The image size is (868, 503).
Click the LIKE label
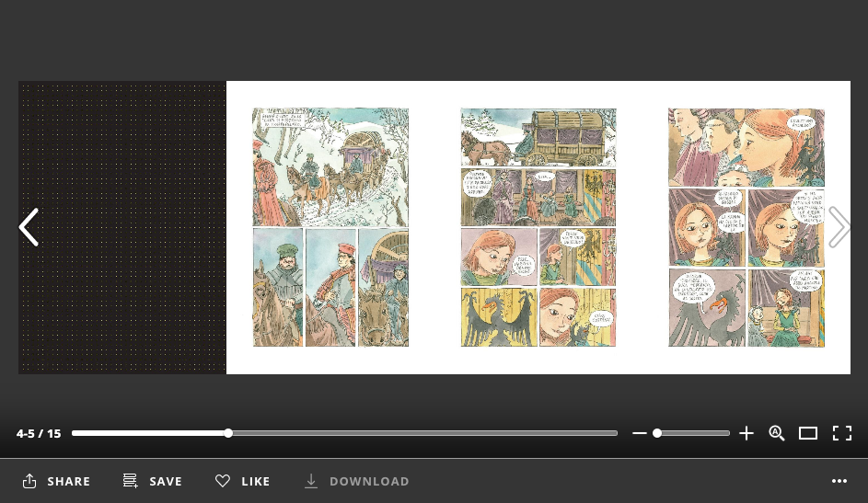click(256, 482)
